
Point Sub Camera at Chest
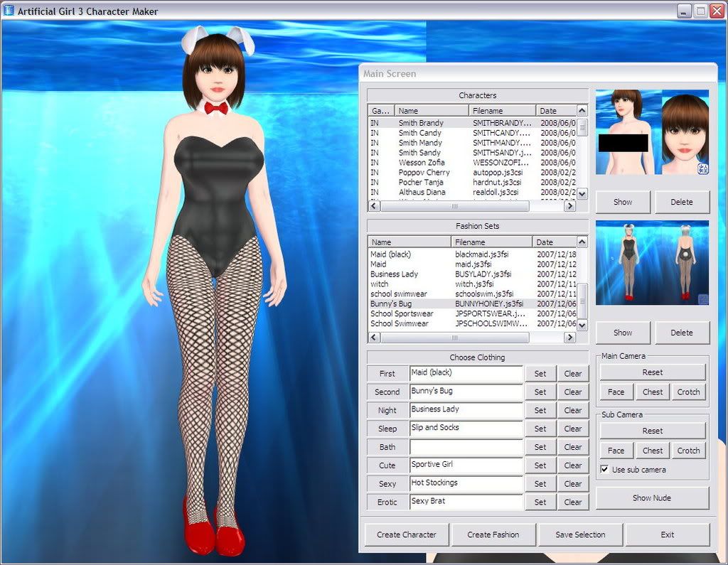[x=653, y=451]
